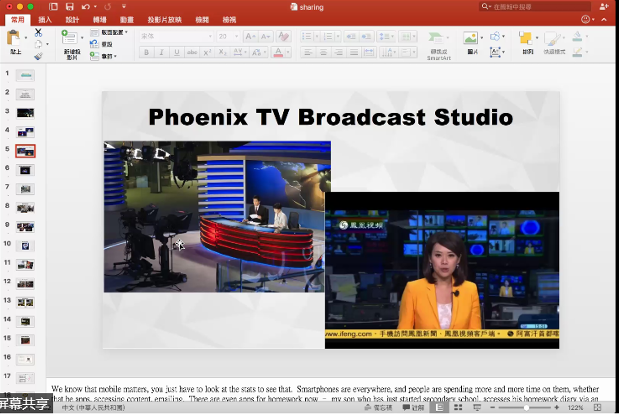Switch to the 插入 (Insert) tab

(x=45, y=19)
